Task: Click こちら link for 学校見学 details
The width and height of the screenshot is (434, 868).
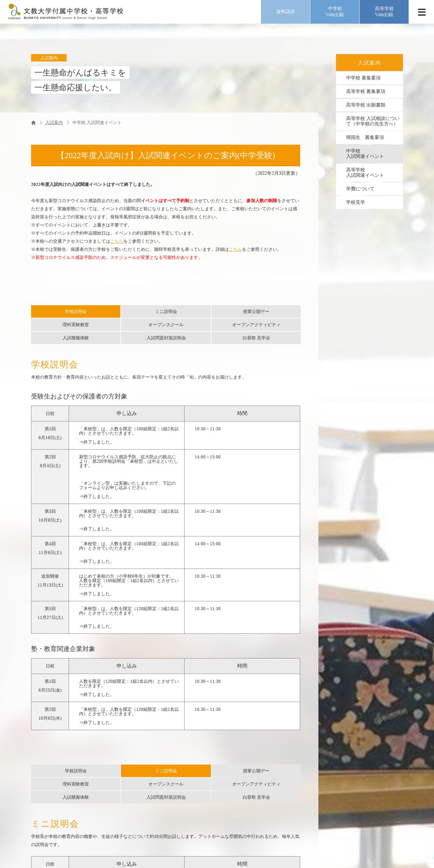Action: click(x=235, y=249)
